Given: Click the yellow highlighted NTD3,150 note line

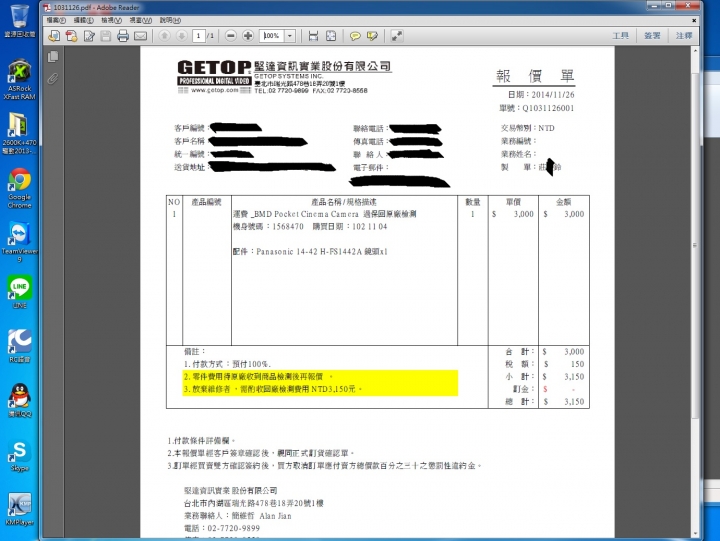Looking at the screenshot, I should pyautogui.click(x=273, y=389).
